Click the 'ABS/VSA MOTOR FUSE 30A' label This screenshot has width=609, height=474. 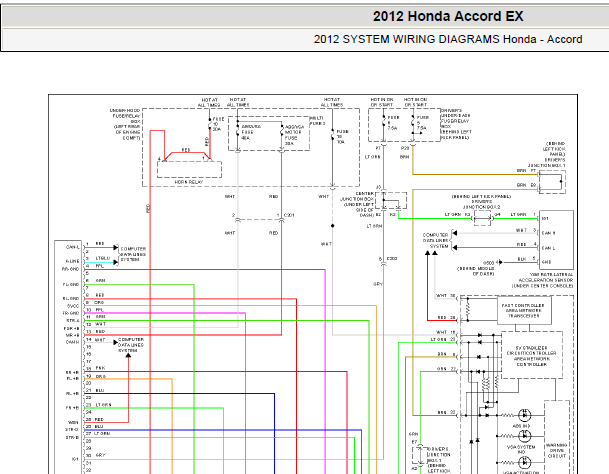pyautogui.click(x=294, y=135)
